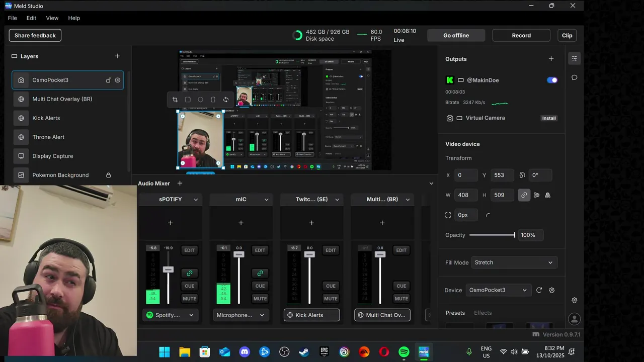Screen dimensions: 644x362
Task: Toggle the aspect ratio link lock
Action: (524, 195)
